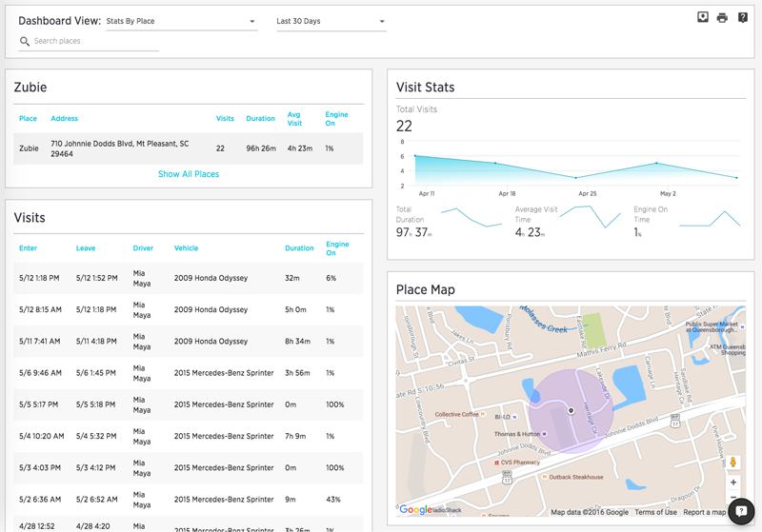The image size is (762, 532).
Task: Click the Google logo on the map
Action: tap(415, 509)
